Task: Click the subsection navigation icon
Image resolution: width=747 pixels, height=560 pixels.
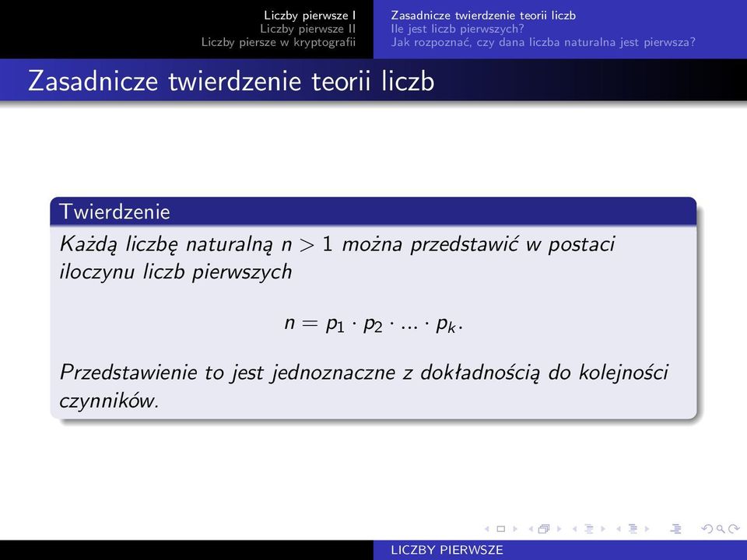Action: click(x=589, y=529)
